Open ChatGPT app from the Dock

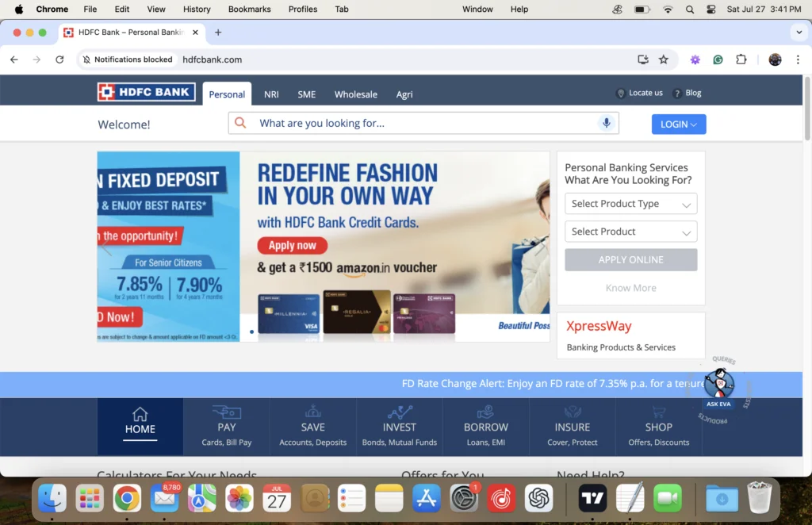pyautogui.click(x=538, y=498)
